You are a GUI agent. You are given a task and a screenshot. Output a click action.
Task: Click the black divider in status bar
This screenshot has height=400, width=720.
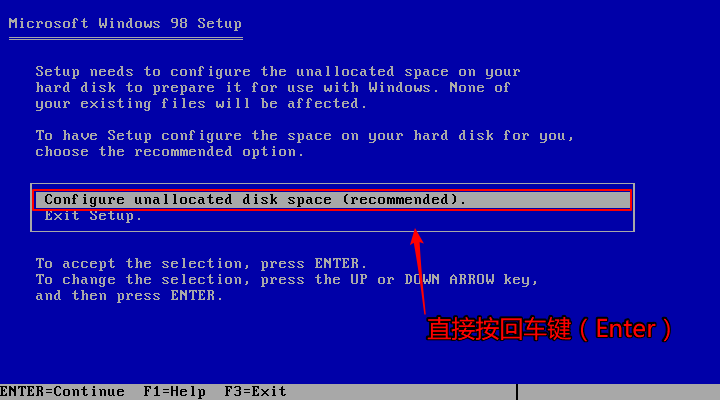click(517, 392)
